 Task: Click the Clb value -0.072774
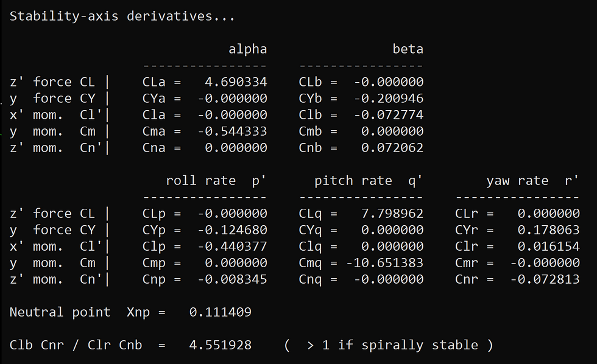[389, 115]
